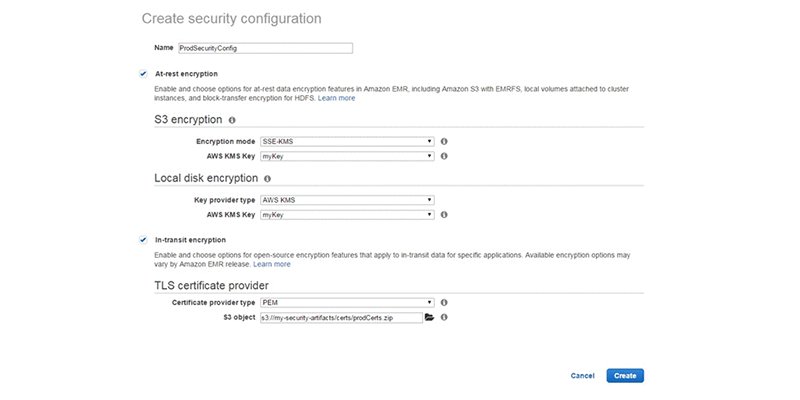Click the Key provider type label

pos(224,200)
